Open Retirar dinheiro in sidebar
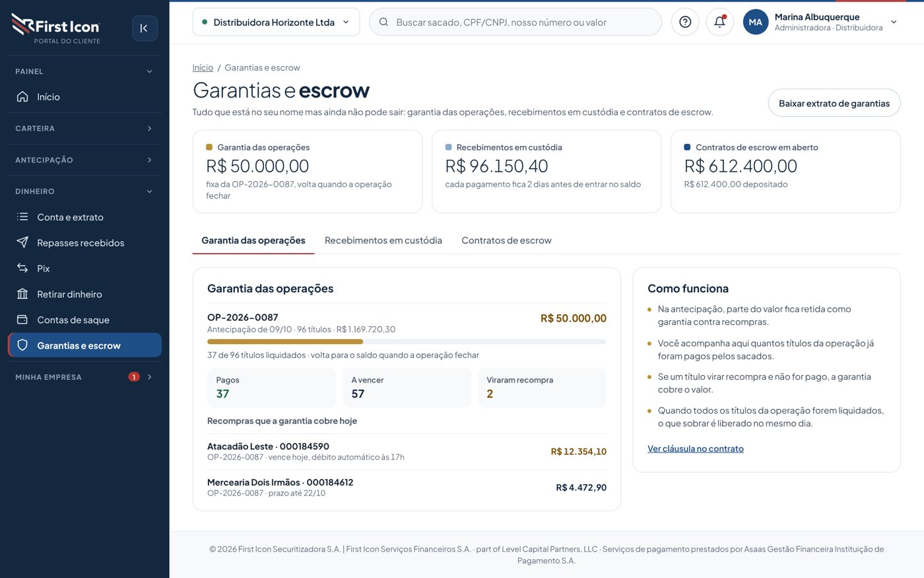Viewport: 924px width, 578px height. [84, 294]
